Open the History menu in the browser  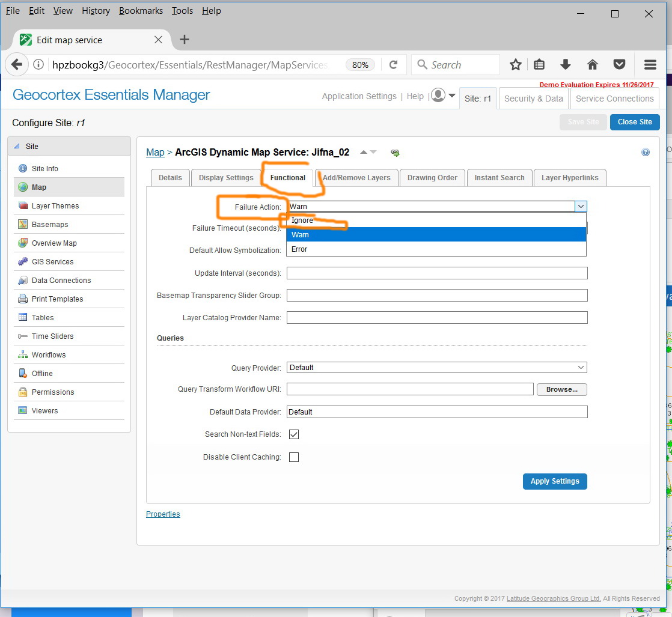point(96,11)
